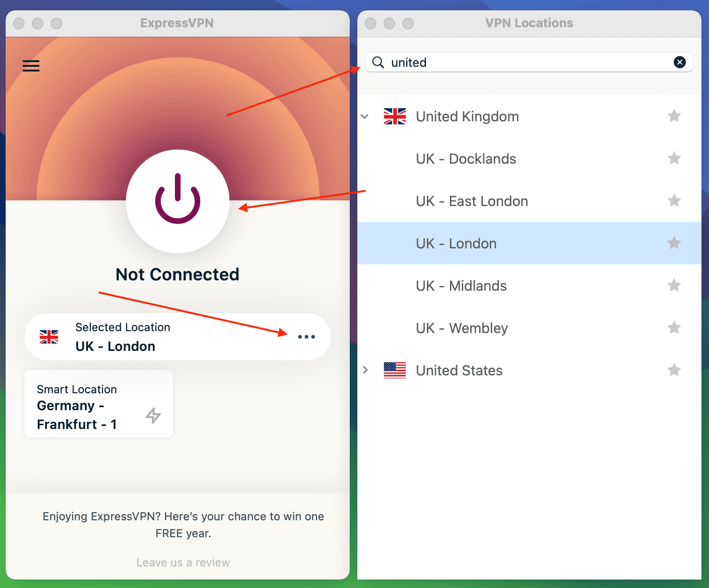Select the United Kingdom country row
709x588 pixels.
[x=529, y=116]
